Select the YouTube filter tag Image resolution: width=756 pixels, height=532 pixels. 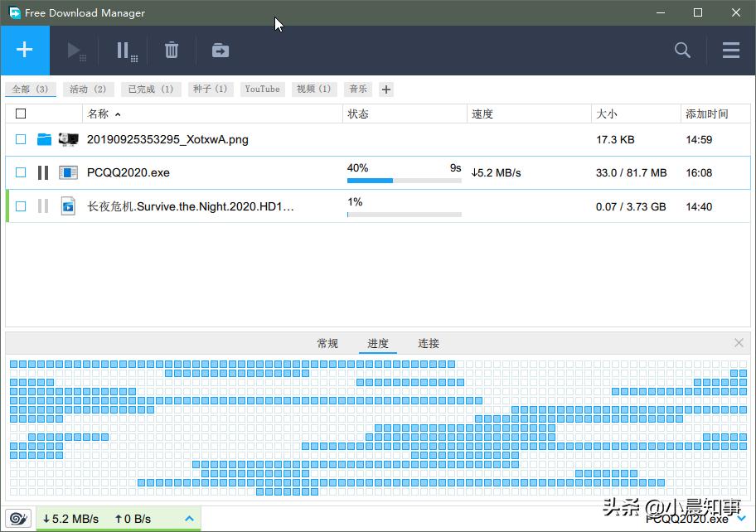(x=262, y=89)
